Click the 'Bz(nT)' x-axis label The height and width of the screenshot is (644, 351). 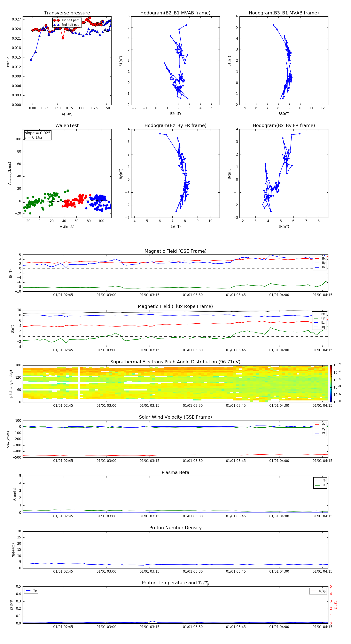tap(175, 227)
